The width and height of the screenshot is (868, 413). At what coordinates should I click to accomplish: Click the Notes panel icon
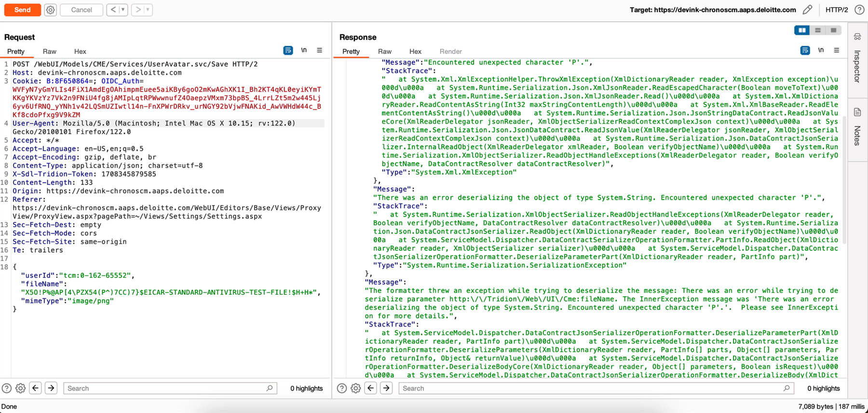coord(857,112)
